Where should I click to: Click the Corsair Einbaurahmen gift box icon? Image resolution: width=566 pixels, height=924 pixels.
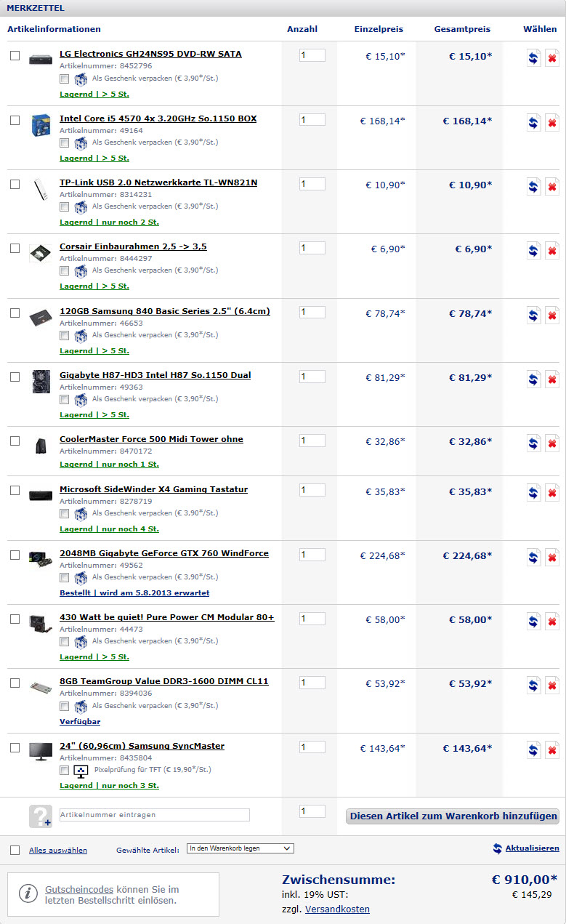[81, 272]
